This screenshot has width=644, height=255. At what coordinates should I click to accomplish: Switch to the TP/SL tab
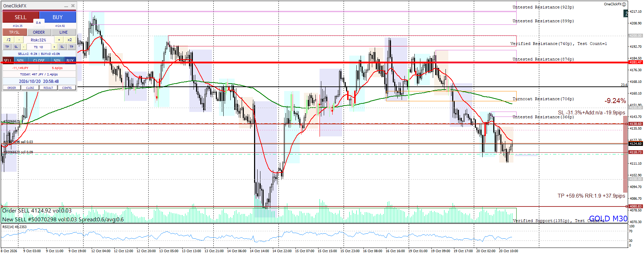15,32
